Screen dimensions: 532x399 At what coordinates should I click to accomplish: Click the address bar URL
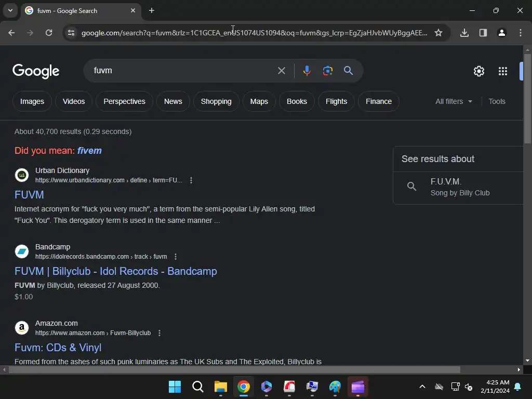point(254,33)
